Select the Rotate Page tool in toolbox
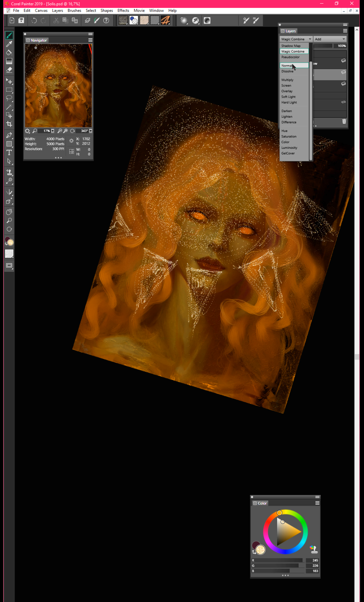This screenshot has width=364, height=602. coord(9,229)
